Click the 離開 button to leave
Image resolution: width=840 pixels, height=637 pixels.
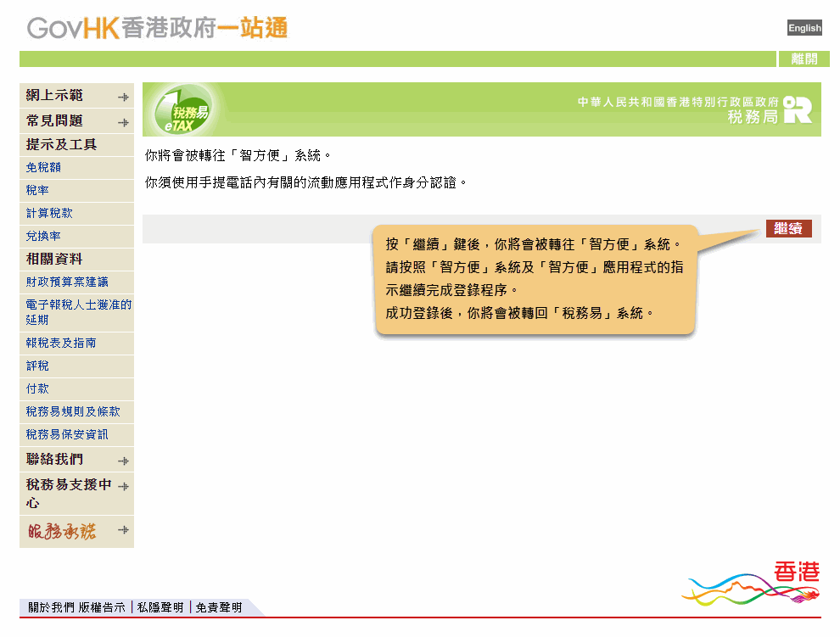tap(804, 59)
